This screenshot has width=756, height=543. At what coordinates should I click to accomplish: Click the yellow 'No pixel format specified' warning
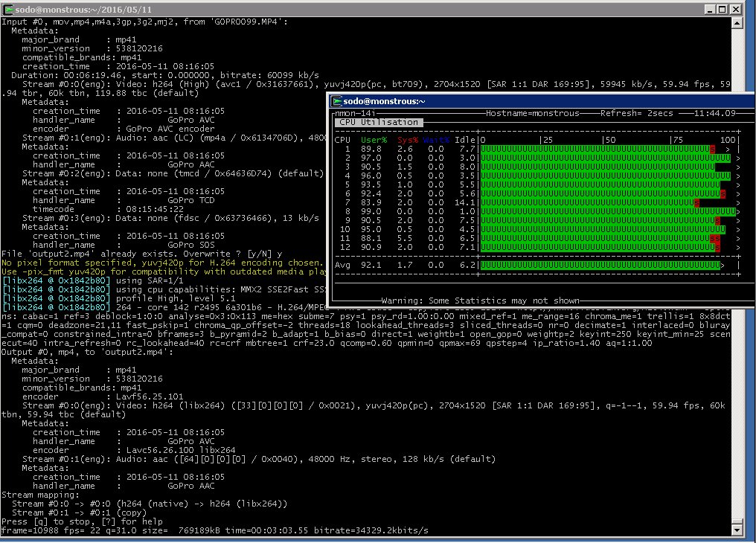[161, 263]
